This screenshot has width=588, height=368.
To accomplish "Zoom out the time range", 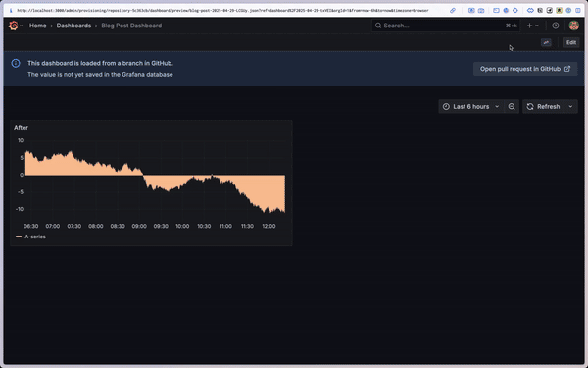I will click(x=512, y=107).
